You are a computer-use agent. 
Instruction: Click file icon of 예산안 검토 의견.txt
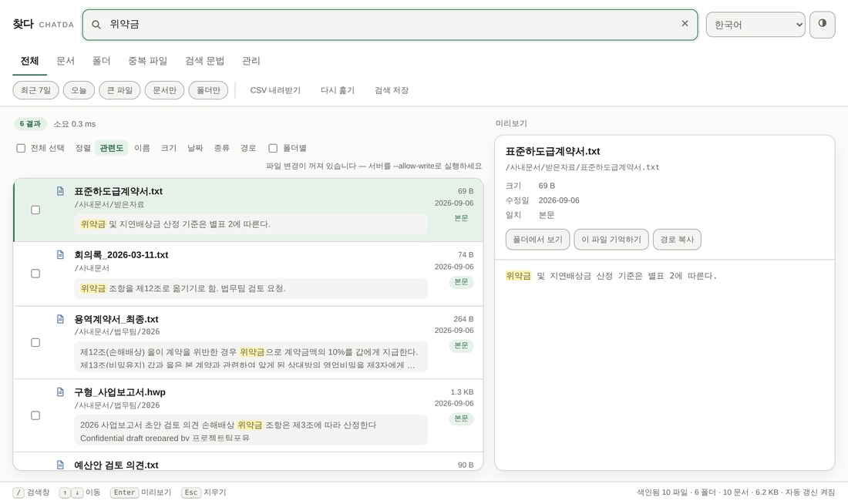click(61, 465)
